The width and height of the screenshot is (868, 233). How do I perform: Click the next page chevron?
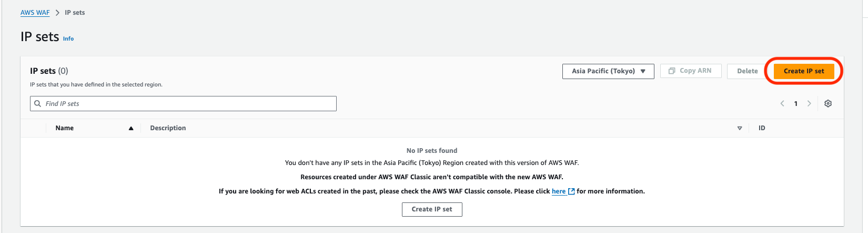click(x=809, y=104)
